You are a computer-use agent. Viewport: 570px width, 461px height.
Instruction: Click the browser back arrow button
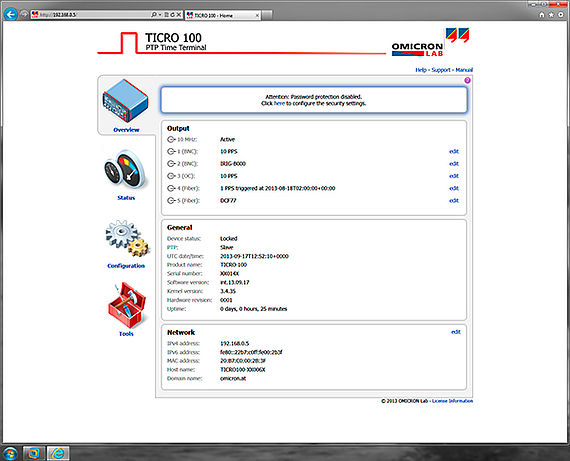point(11,15)
